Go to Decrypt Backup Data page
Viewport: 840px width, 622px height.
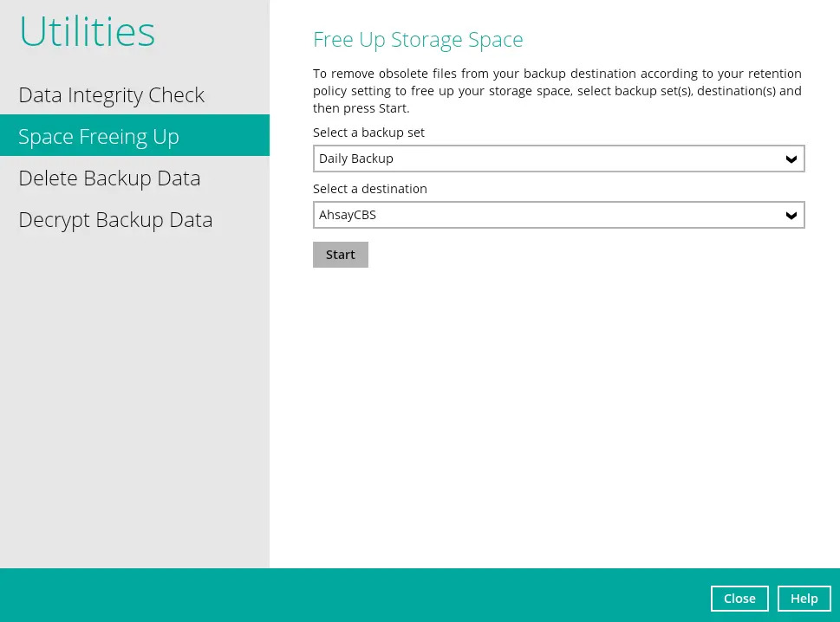coord(115,220)
